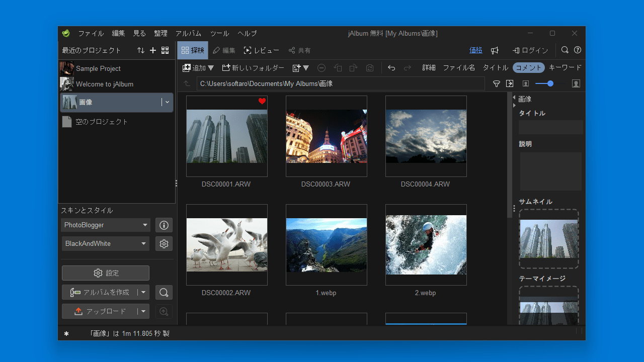This screenshot has width=644, height=362.
Task: Open the アップロード dropdown arrow
Action: pyautogui.click(x=143, y=311)
